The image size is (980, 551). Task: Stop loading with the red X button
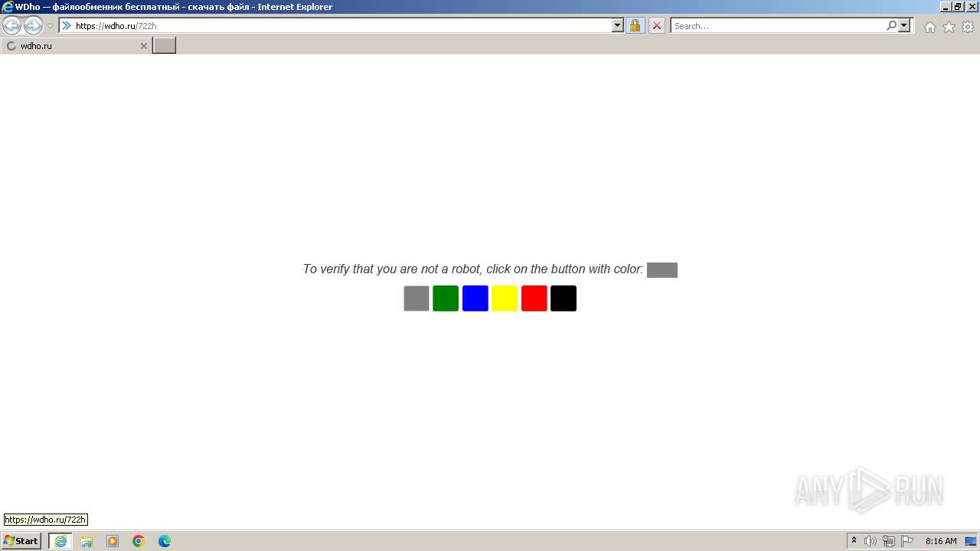[656, 25]
